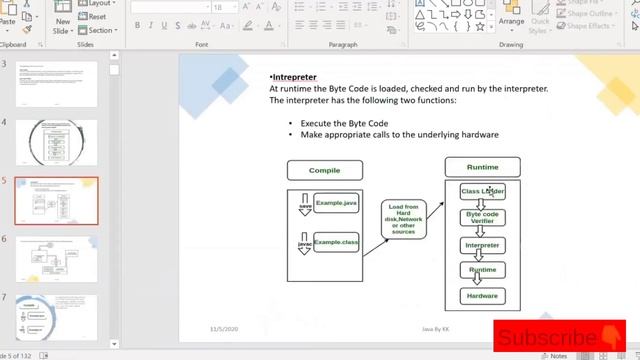Image resolution: width=640 pixels, height=360 pixels.
Task: Apply the font color A swatch
Action: 269,26
